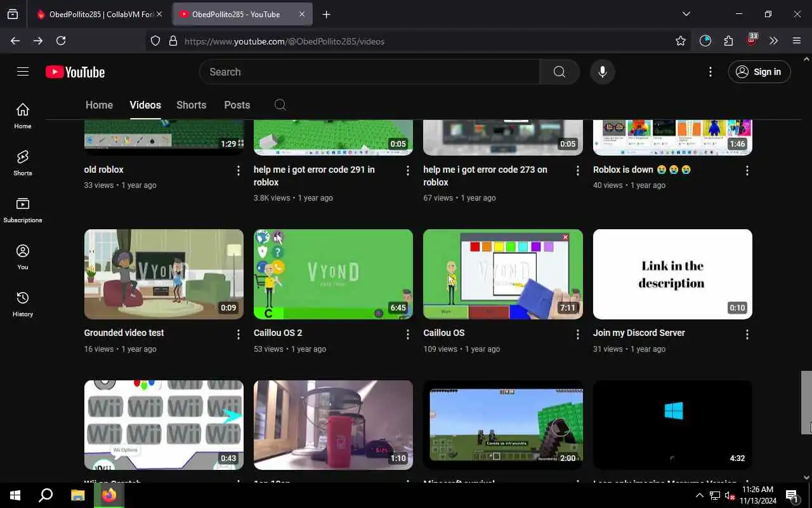Screen dimensions: 812x508
Task: Switch to the Posts tab
Action: click(x=237, y=105)
